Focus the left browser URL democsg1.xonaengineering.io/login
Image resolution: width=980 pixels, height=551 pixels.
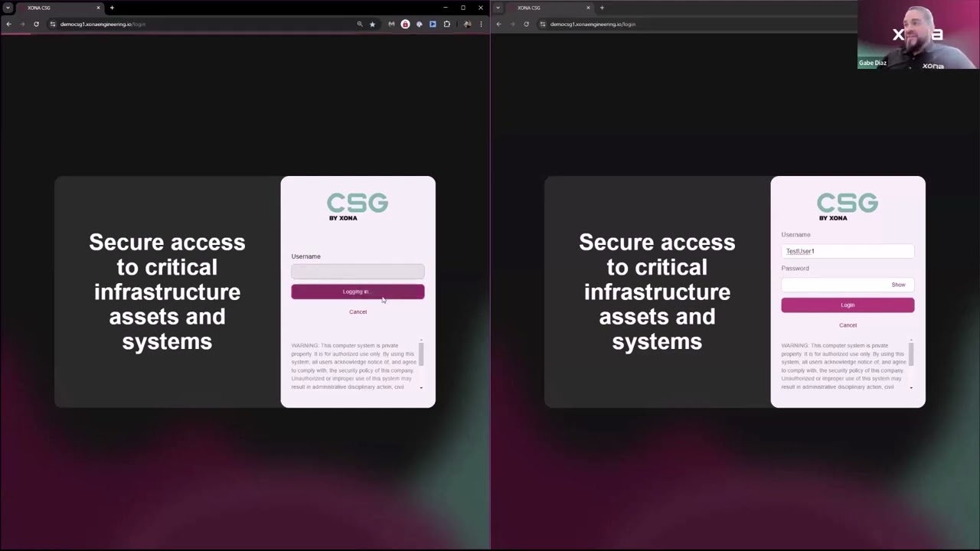pyautogui.click(x=103, y=24)
